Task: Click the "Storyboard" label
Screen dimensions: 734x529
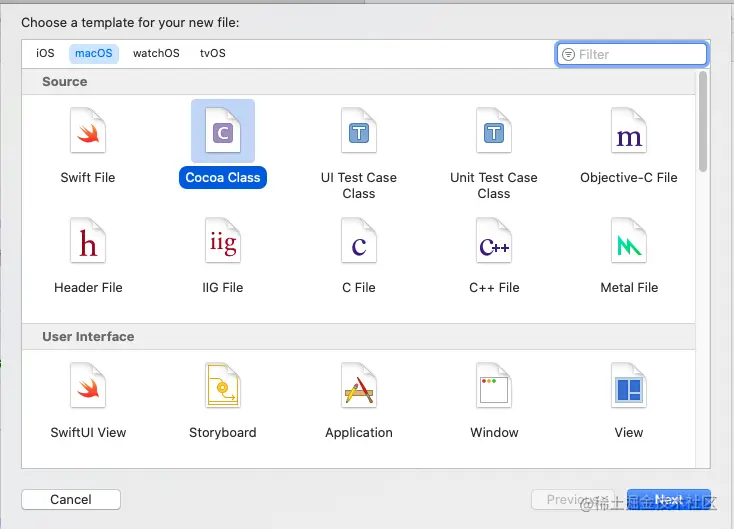Action: coord(223,433)
